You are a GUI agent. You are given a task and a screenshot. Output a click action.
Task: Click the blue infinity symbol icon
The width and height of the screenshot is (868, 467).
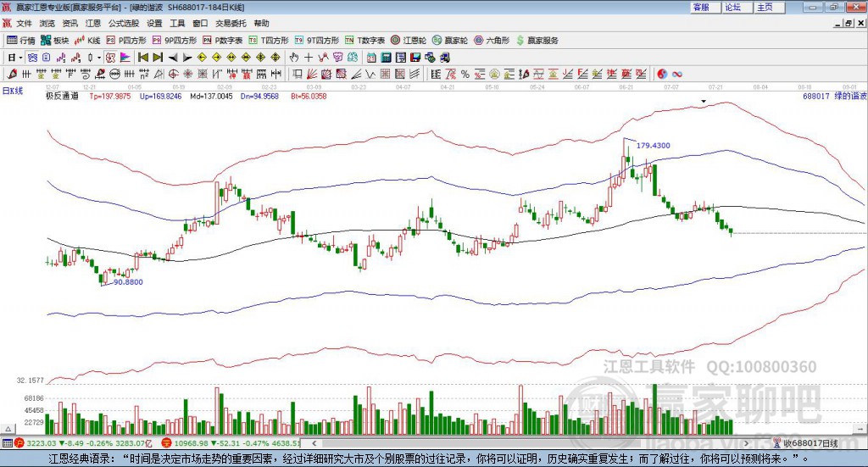point(677,74)
